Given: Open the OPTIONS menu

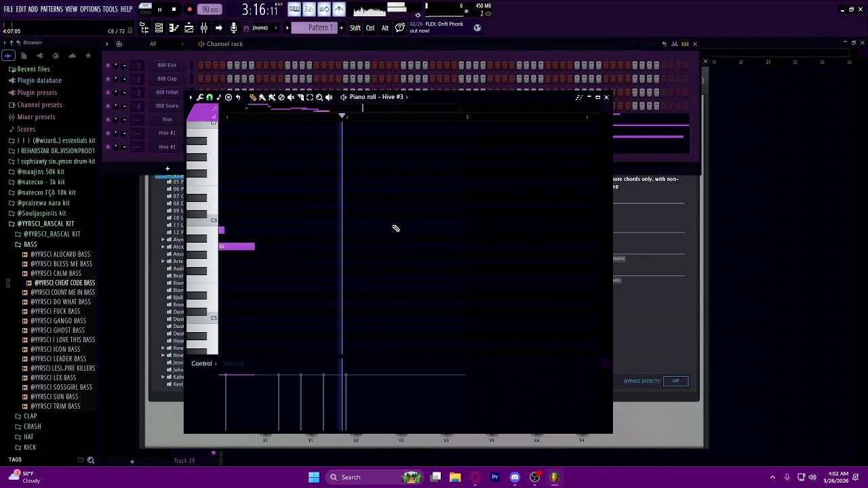Looking at the screenshot, I should point(90,9).
